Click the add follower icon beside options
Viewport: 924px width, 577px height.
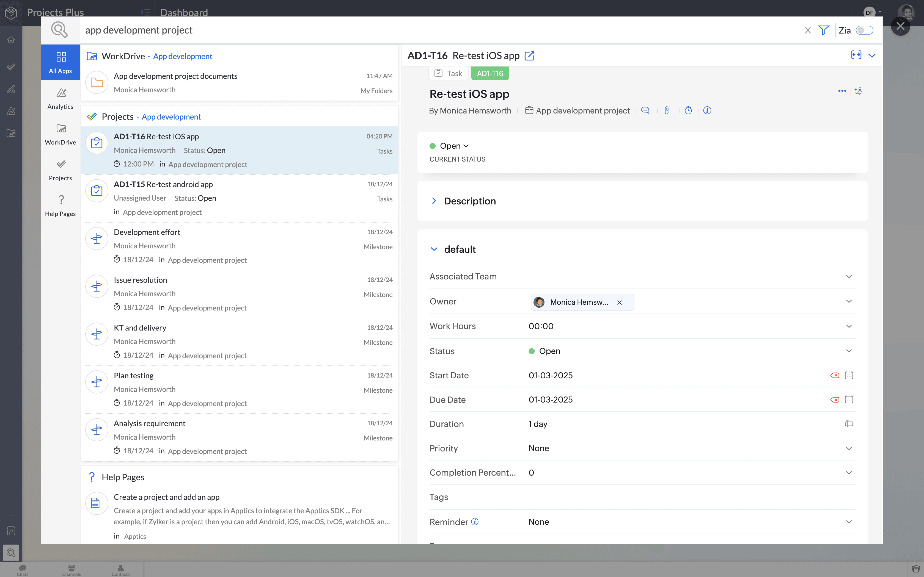[859, 91]
